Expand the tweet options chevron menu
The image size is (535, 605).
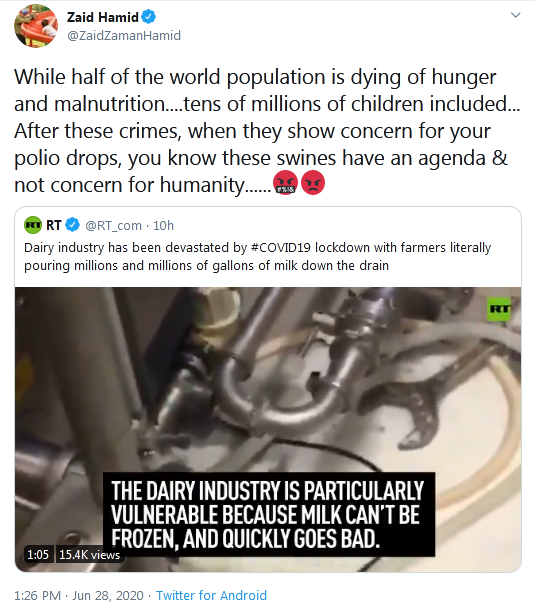coord(515,15)
